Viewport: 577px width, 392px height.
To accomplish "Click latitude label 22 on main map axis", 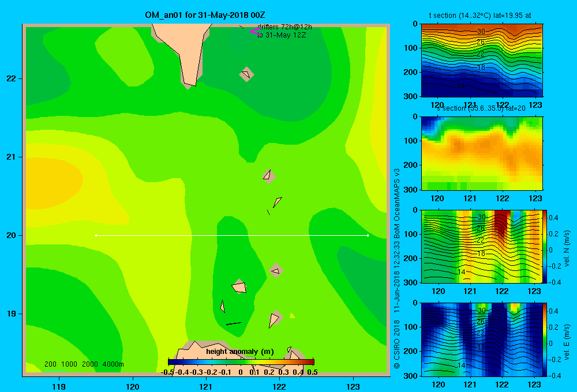I will pos(11,79).
